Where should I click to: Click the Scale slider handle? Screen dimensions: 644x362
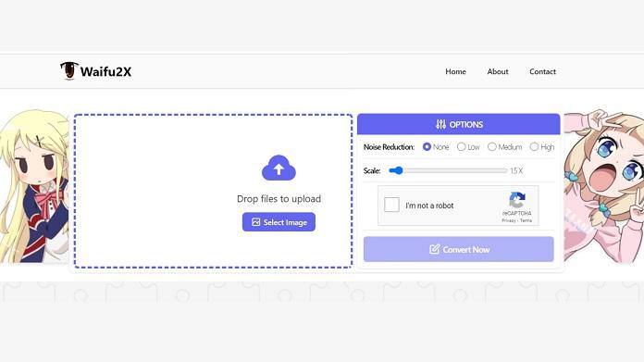point(398,170)
